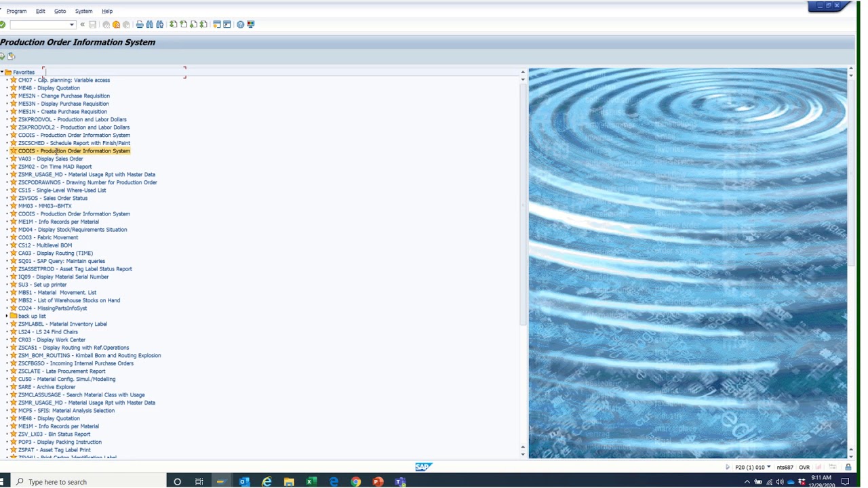Click the Find Next binoculars icon
Screen dimensions: 868x488
(160, 24)
